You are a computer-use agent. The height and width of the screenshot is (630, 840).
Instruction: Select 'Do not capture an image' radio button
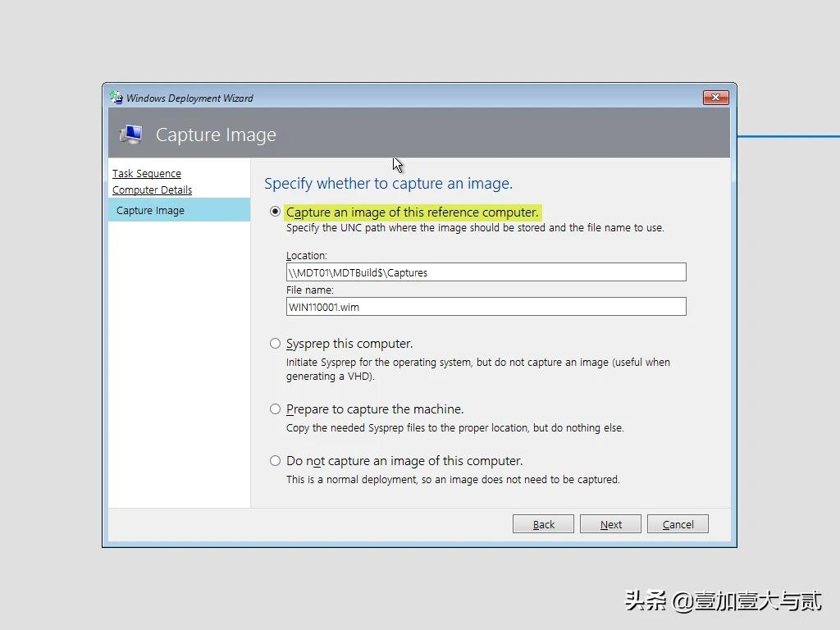click(275, 461)
